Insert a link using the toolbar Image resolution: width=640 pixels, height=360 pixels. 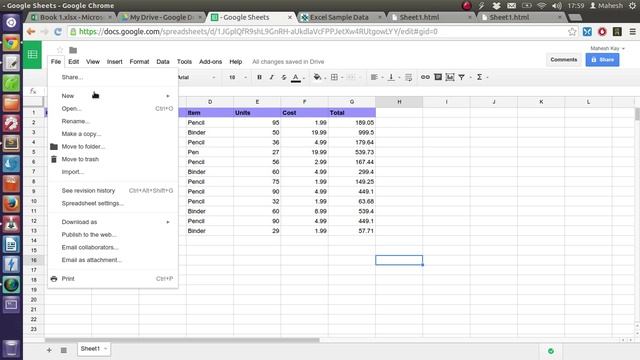click(x=425, y=77)
